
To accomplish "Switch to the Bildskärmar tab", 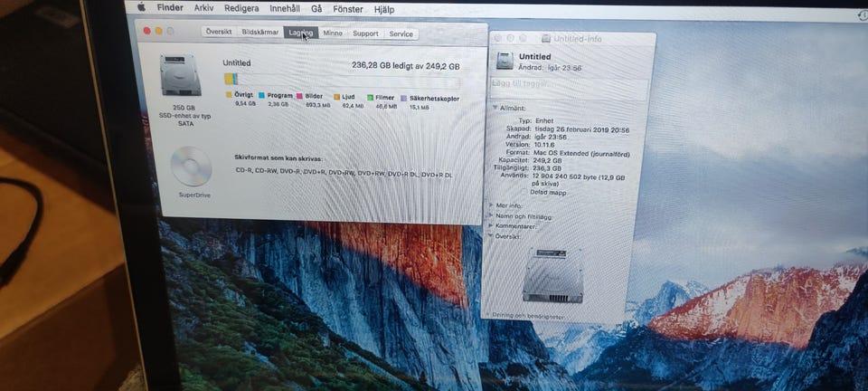I will tap(260, 32).
